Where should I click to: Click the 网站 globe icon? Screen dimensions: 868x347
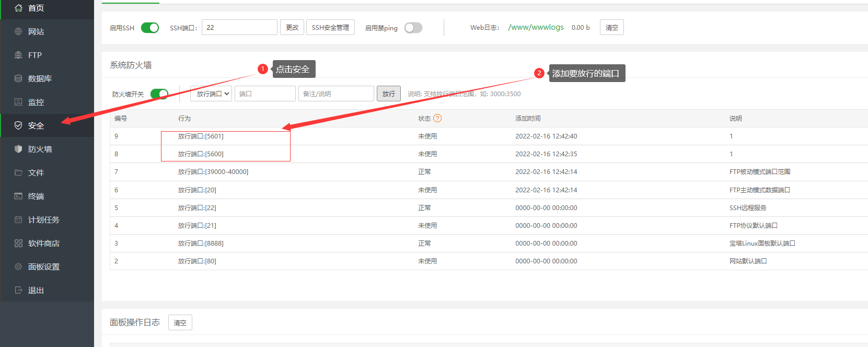tap(18, 31)
